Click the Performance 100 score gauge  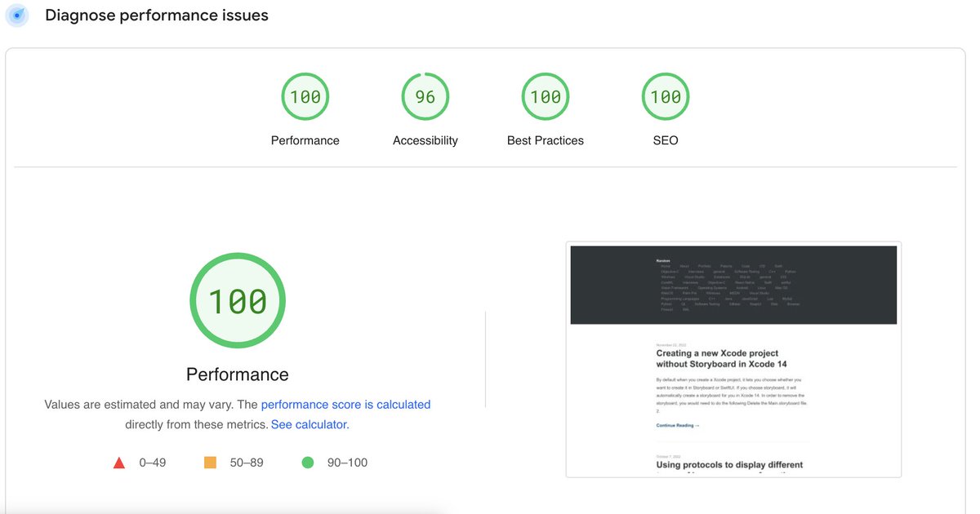(305, 95)
